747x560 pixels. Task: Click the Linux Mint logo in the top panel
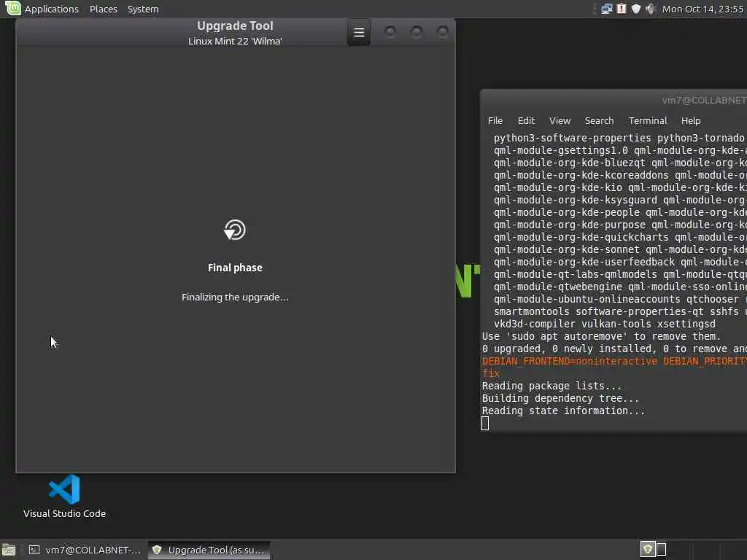(x=13, y=8)
